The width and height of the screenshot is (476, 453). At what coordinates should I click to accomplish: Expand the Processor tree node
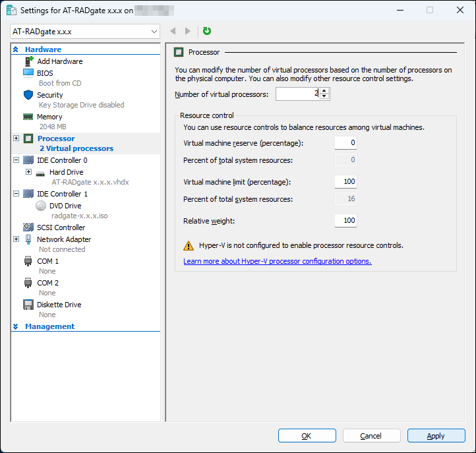[x=16, y=138]
